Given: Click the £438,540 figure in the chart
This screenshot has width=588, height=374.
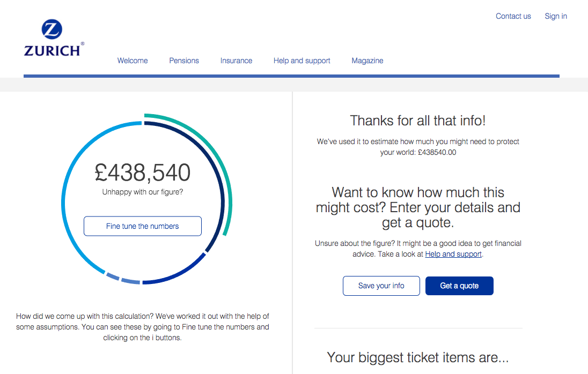Looking at the screenshot, I should [x=143, y=173].
